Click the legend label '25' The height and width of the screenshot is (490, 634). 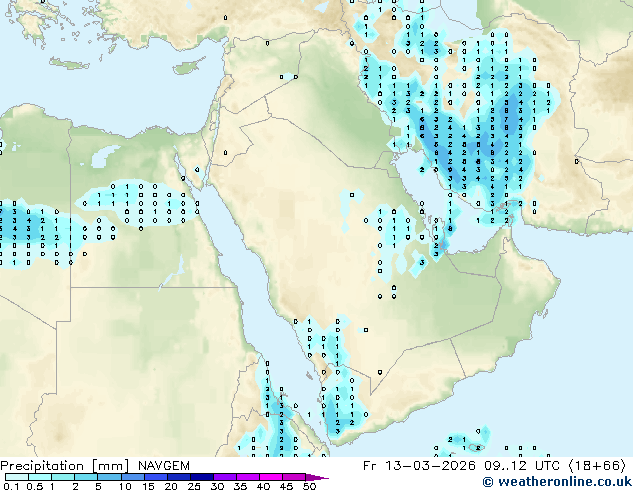pos(194,486)
